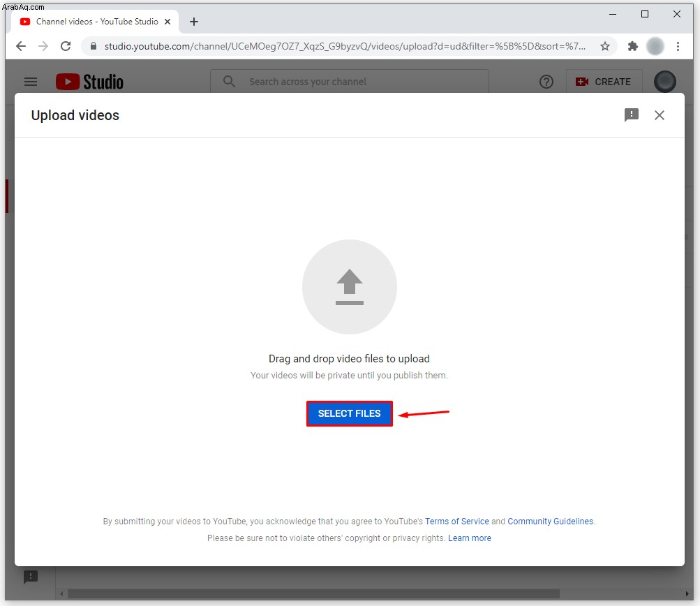Go back with the browser back arrow

point(21,46)
